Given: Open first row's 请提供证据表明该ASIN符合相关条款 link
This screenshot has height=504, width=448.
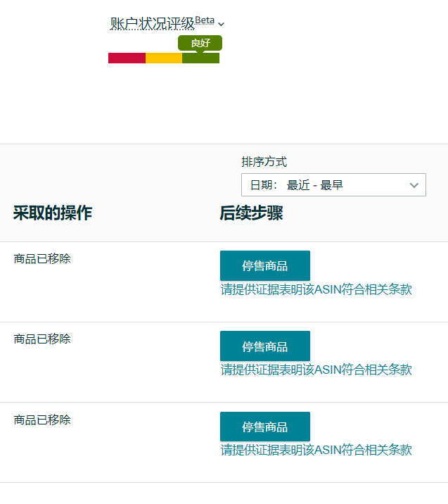Looking at the screenshot, I should [316, 289].
